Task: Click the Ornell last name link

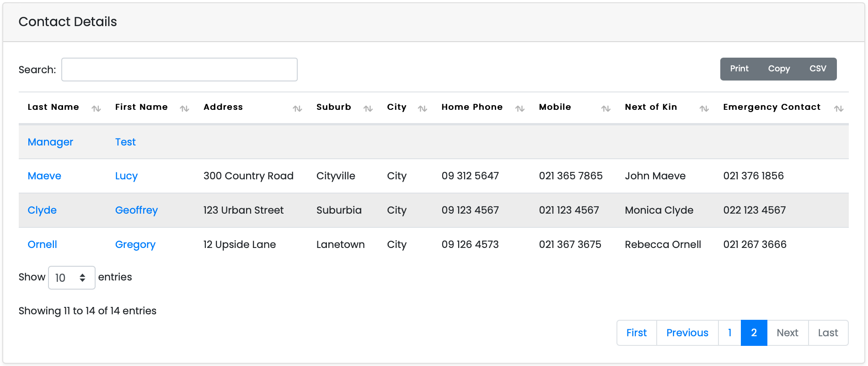Action: pyautogui.click(x=42, y=245)
